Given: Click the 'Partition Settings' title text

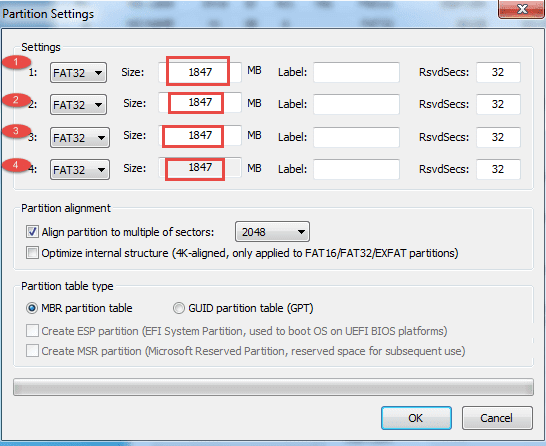Looking at the screenshot, I should pyautogui.click(x=48, y=14).
